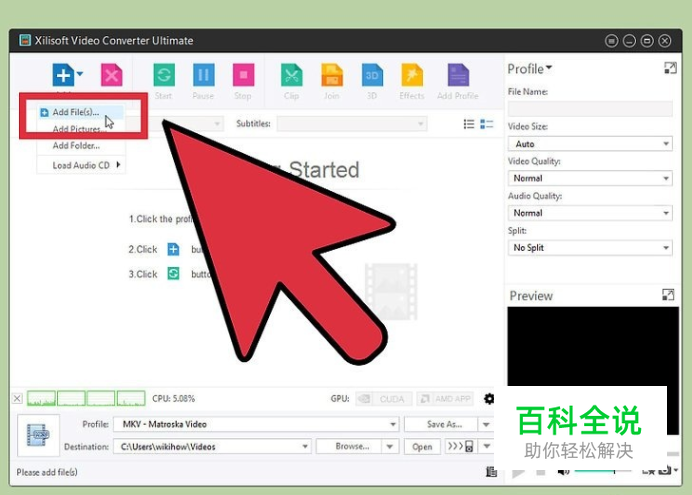
Task: Switch to detailed list view icon
Action: point(486,124)
